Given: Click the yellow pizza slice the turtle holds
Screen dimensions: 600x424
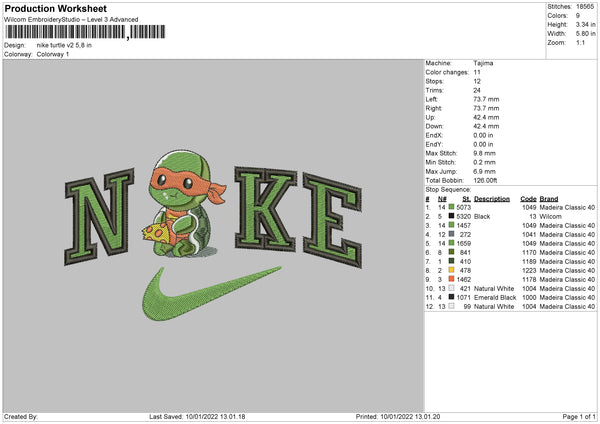Looking at the screenshot, I should pos(156,233).
